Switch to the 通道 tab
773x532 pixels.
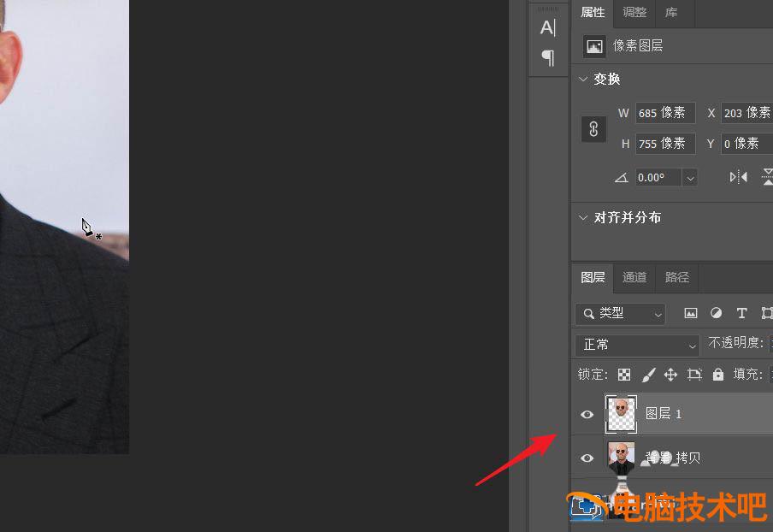(634, 277)
